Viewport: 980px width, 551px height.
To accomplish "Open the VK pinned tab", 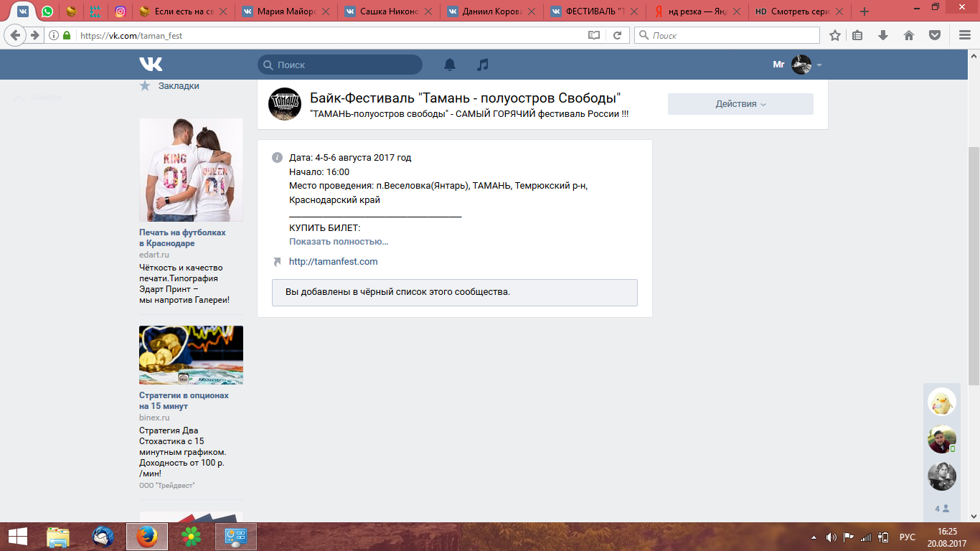I will click(23, 11).
